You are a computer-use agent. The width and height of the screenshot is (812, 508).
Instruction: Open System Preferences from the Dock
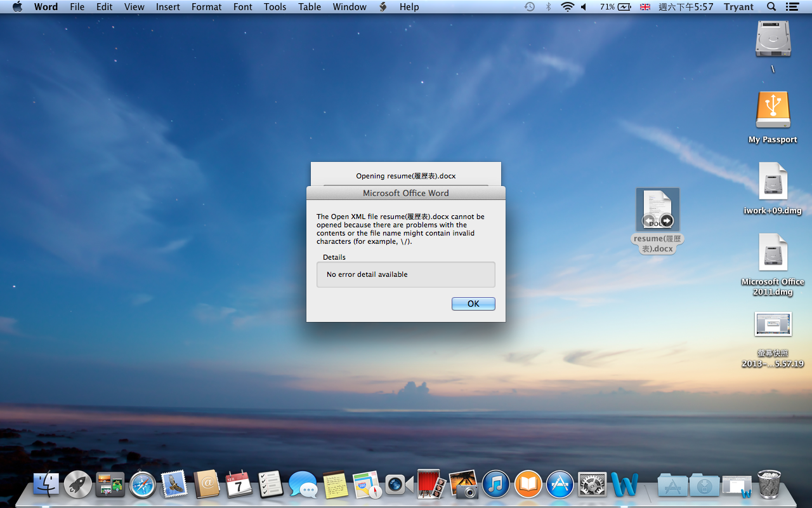point(593,485)
